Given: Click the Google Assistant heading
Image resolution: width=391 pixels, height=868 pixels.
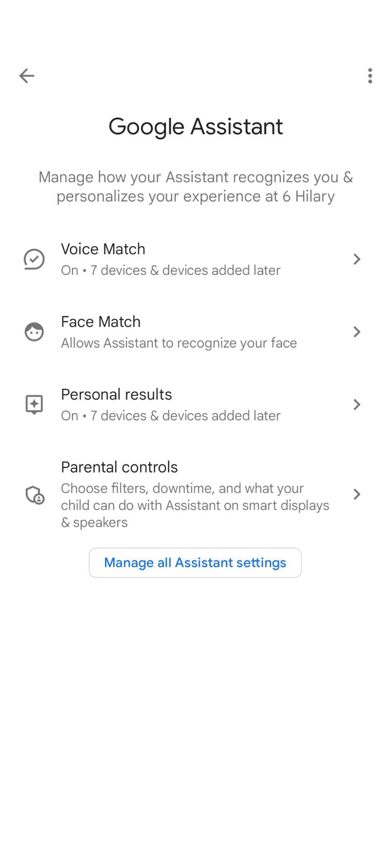Looking at the screenshot, I should [195, 127].
